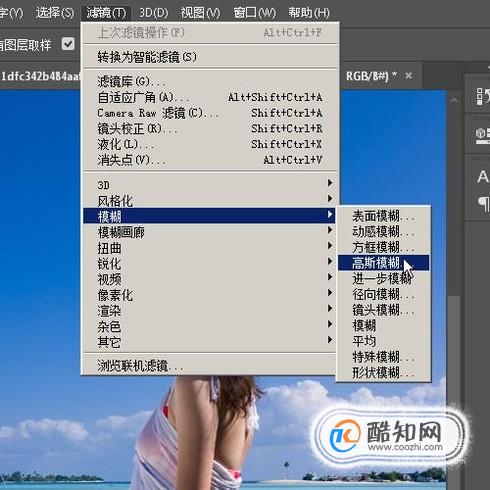Expand the 风格化 submenu arrow
The image size is (490, 490).
(330, 199)
